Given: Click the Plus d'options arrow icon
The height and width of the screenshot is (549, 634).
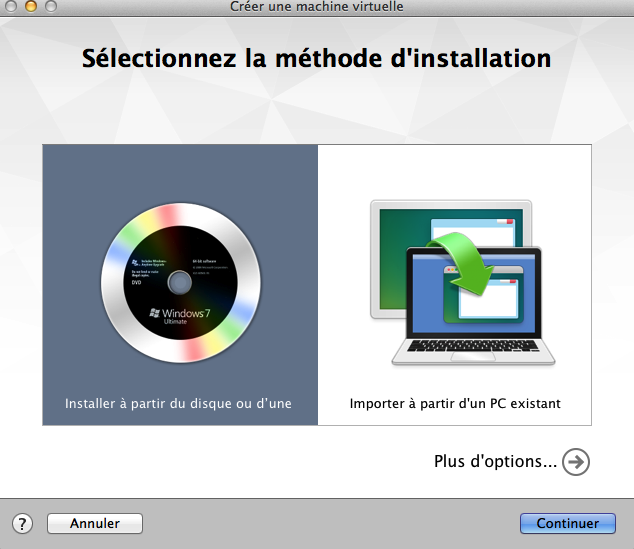Looking at the screenshot, I should 576,462.
